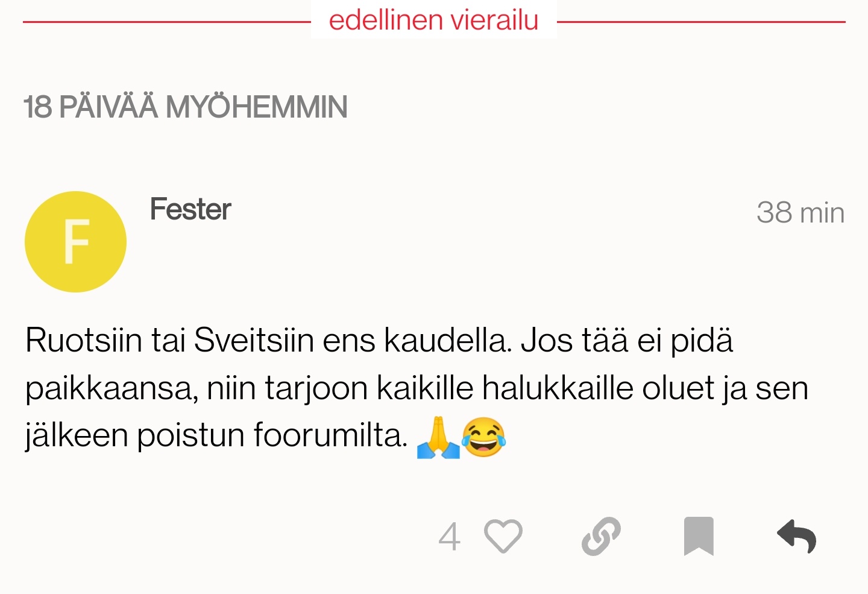This screenshot has width=868, height=594.
Task: Click the 'edellinen vierailu' marker label
Action: pyautogui.click(x=433, y=20)
